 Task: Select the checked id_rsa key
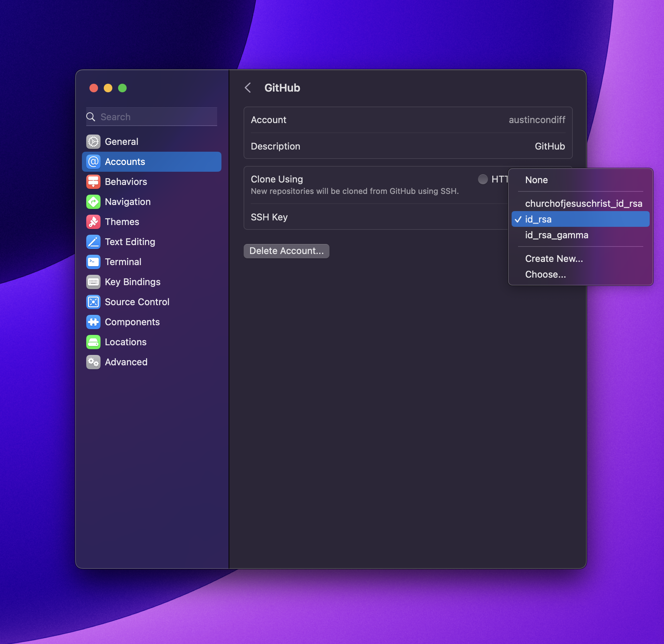click(x=580, y=219)
